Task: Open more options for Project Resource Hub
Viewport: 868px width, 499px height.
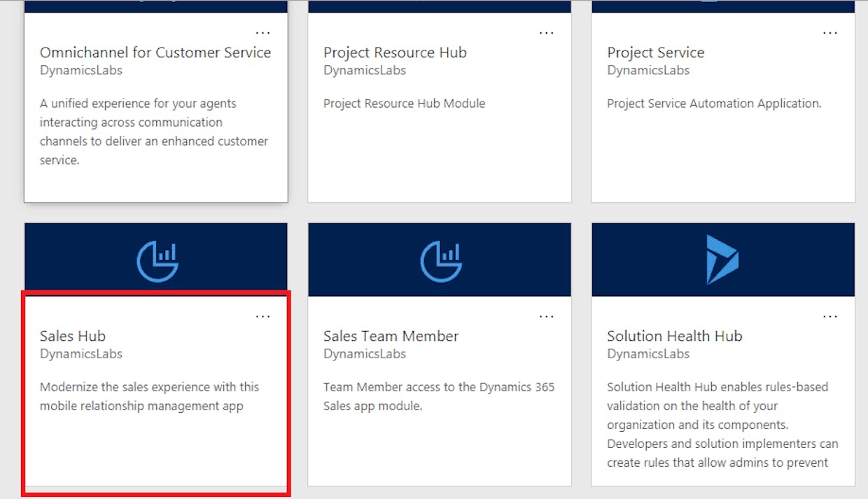Action: (546, 32)
